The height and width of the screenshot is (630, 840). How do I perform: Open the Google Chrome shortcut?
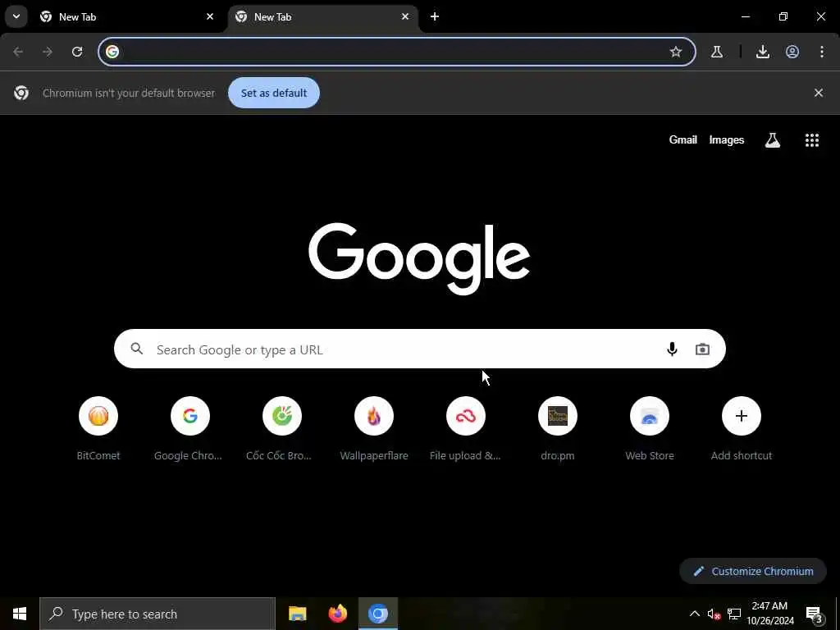(190, 429)
